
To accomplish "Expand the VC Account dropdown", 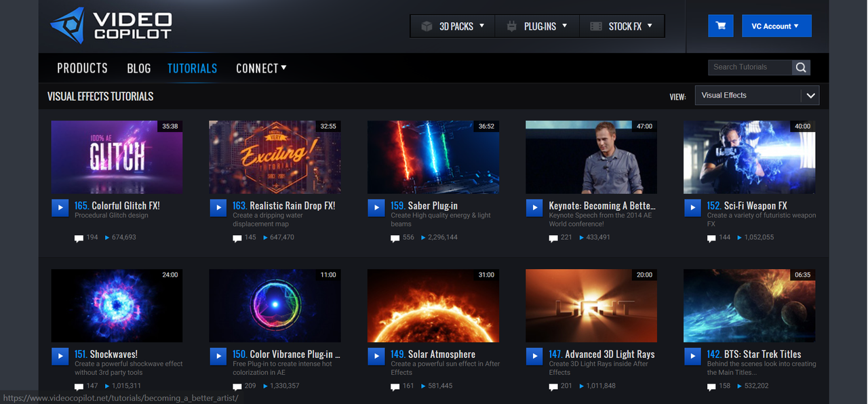I will point(776,26).
